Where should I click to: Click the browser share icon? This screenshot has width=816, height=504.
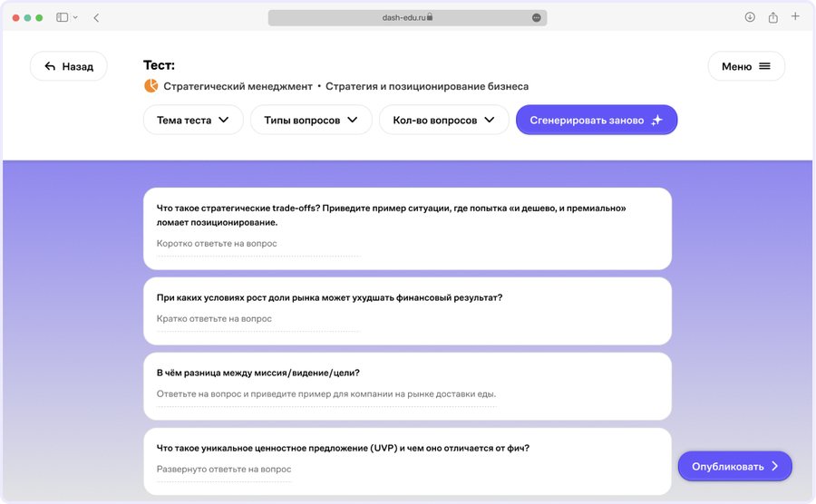[773, 17]
